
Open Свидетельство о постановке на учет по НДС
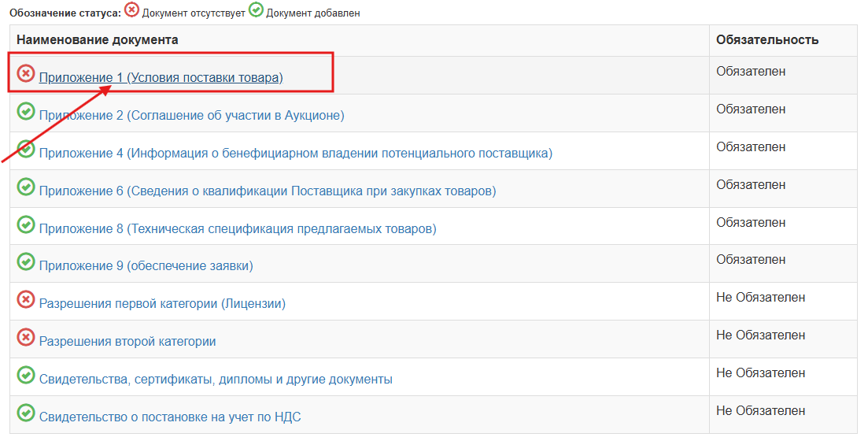(170, 417)
